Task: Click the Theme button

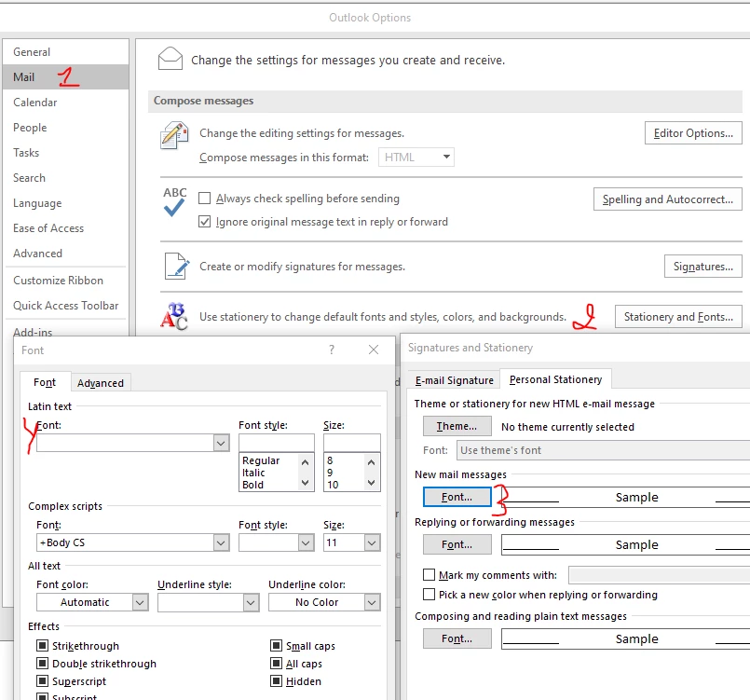Action: 457,426
